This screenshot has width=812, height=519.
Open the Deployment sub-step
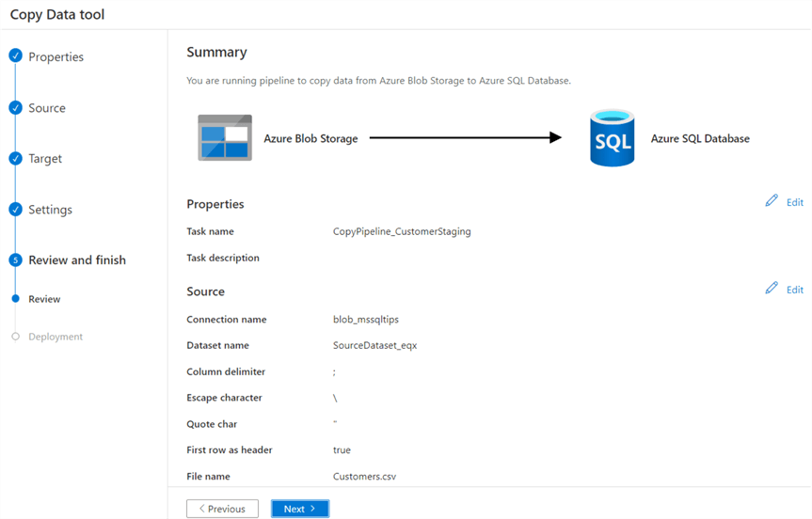(56, 337)
